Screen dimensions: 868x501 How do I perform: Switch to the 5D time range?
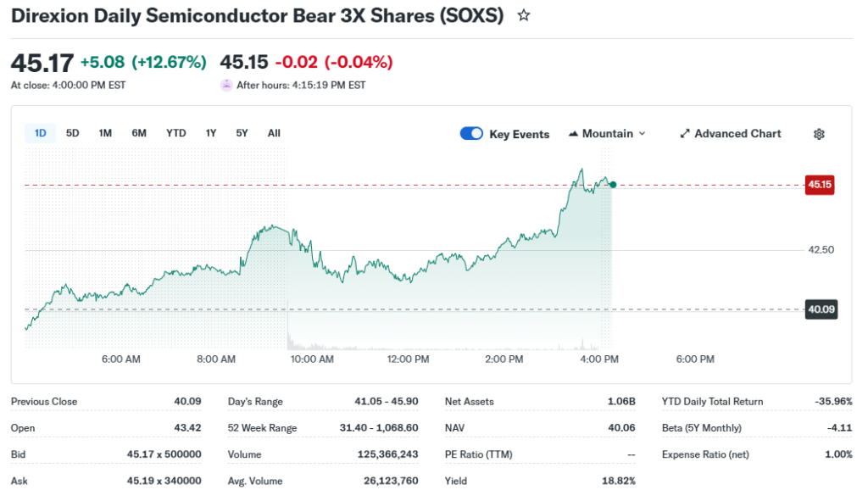click(73, 133)
